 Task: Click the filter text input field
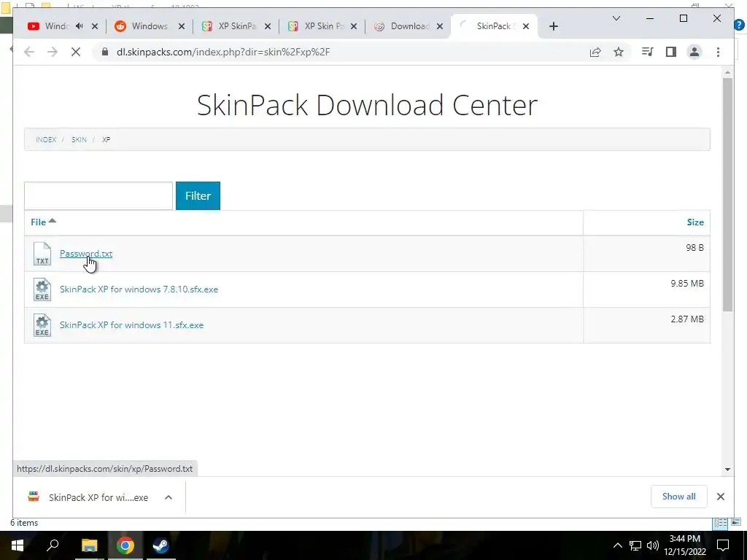(x=98, y=195)
